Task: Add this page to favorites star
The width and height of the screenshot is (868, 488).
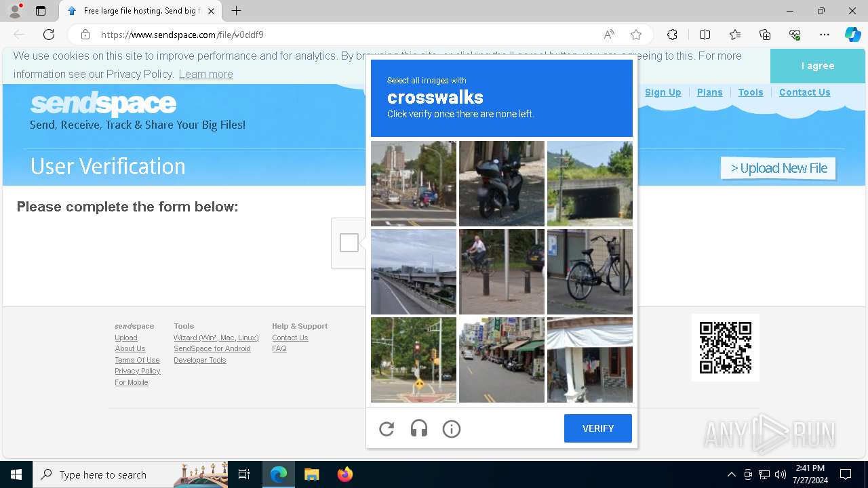Action: click(636, 35)
